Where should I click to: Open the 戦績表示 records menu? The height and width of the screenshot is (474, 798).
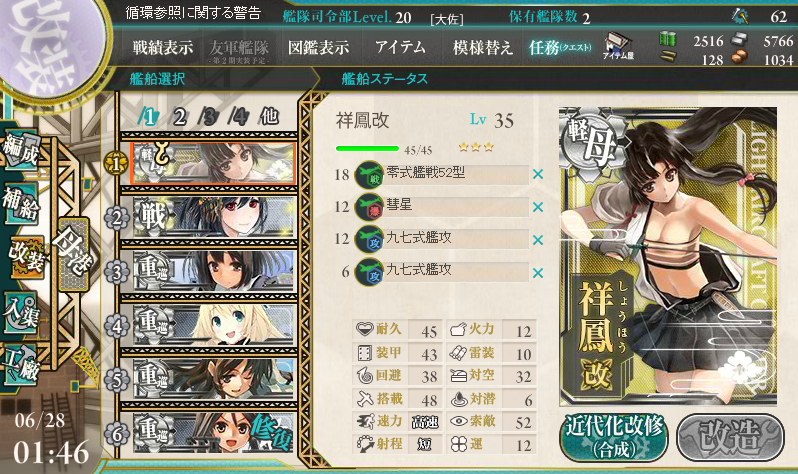click(163, 48)
